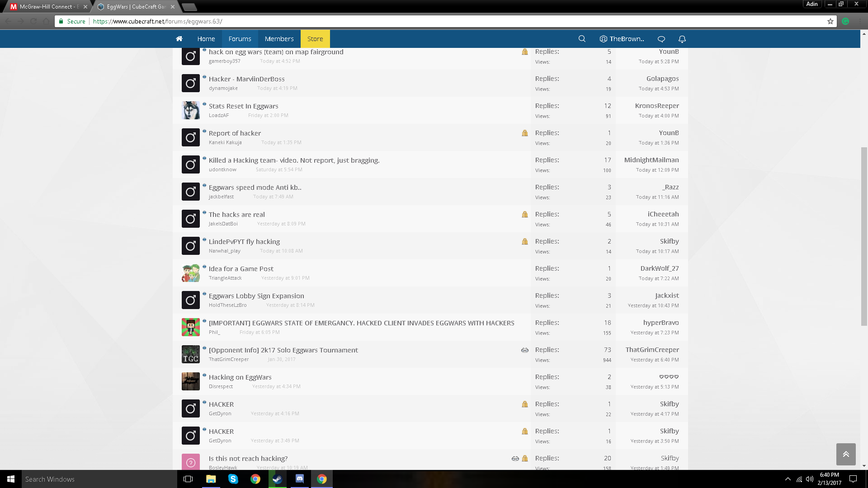The width and height of the screenshot is (868, 488).
Task: Click Disrespect's avatar image
Action: pyautogui.click(x=191, y=381)
